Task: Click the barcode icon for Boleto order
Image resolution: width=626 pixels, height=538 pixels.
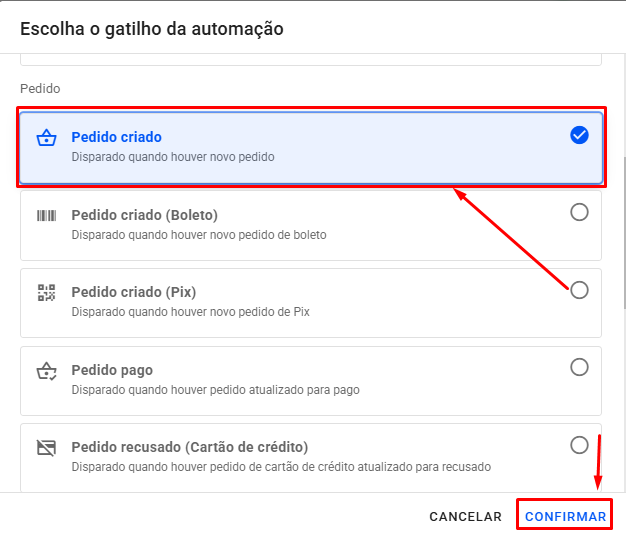Action: point(46,215)
